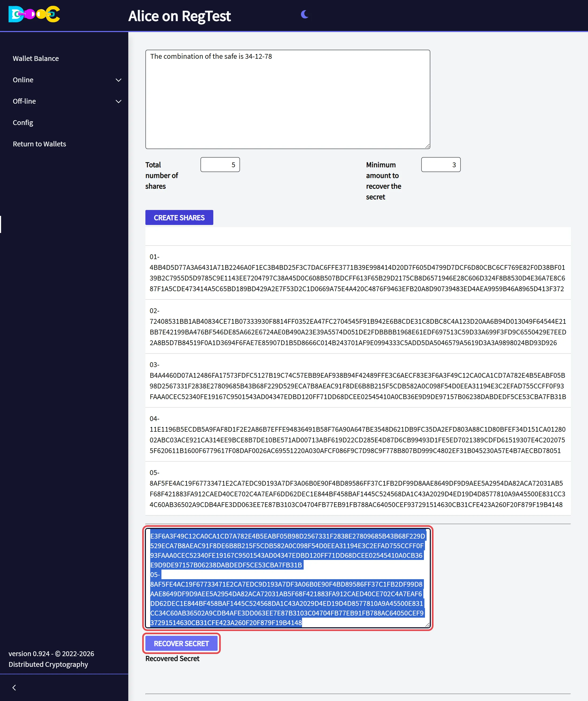
Task: Click the RECOVER SECRET button
Action: pyautogui.click(x=181, y=644)
